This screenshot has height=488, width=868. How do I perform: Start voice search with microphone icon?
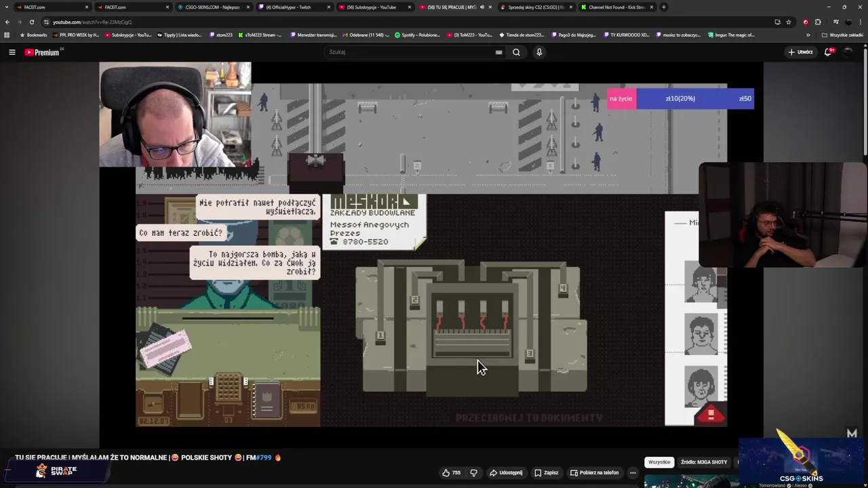point(539,52)
